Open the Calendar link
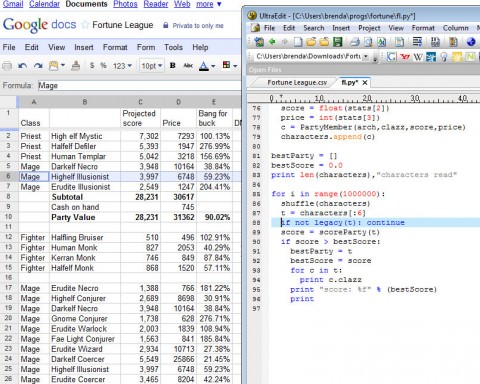480x384 pixels. point(44,4)
